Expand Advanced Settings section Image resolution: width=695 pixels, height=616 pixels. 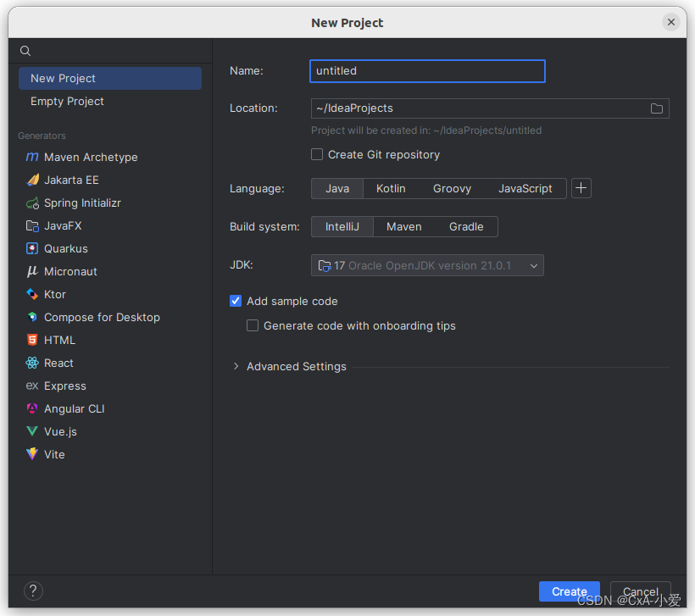[x=236, y=367]
